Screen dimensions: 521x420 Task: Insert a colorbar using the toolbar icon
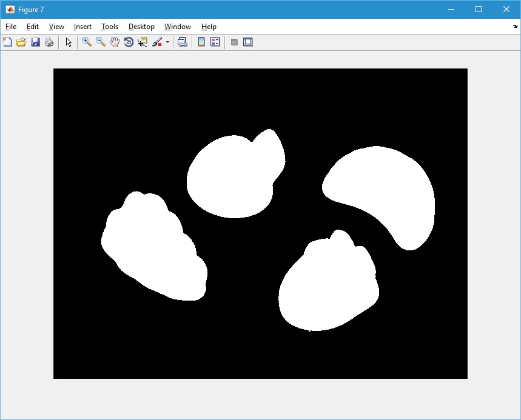coord(201,42)
